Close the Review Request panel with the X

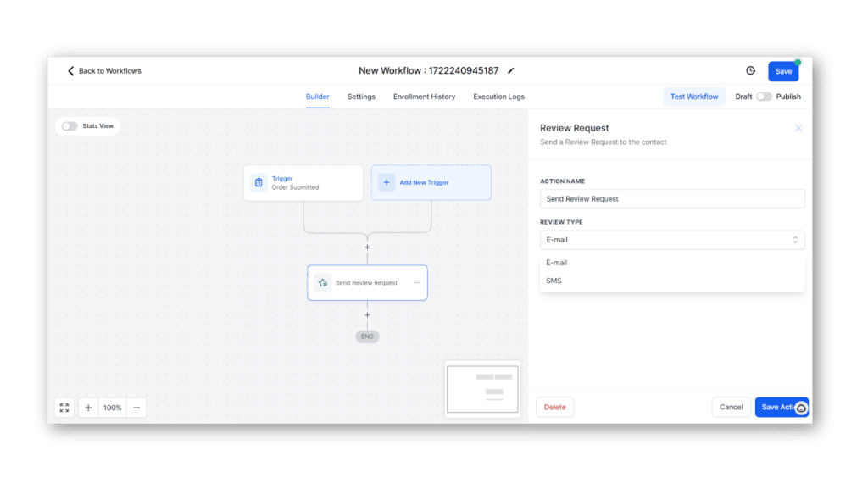click(x=798, y=127)
